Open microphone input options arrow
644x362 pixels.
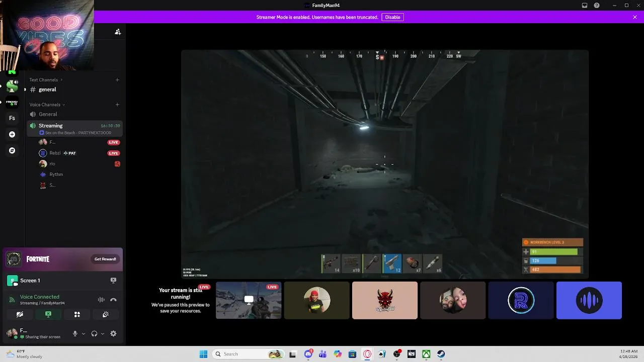pos(83,333)
